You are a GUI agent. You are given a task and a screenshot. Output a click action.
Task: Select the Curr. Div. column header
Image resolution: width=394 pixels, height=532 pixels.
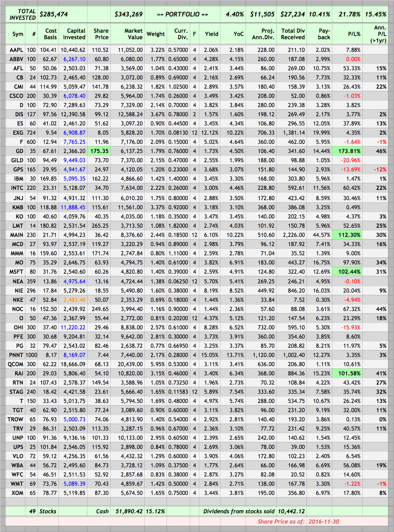[x=178, y=34]
